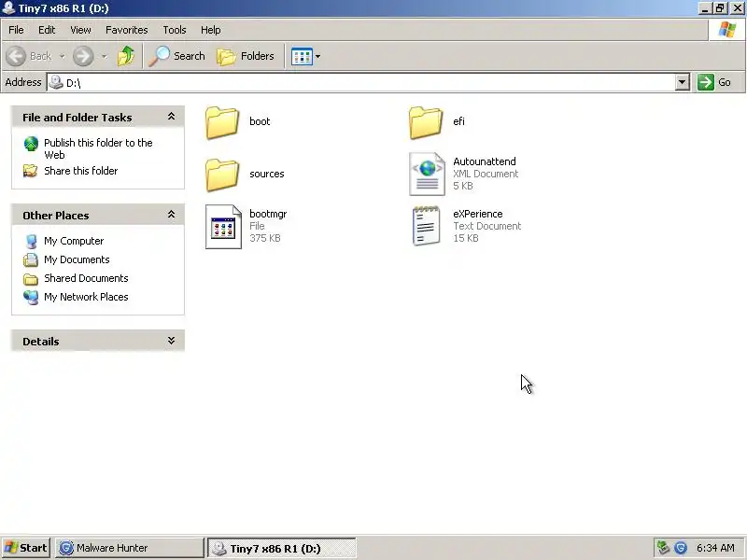Open the address bar dropdown arrow
The height and width of the screenshot is (560, 747).
point(683,82)
